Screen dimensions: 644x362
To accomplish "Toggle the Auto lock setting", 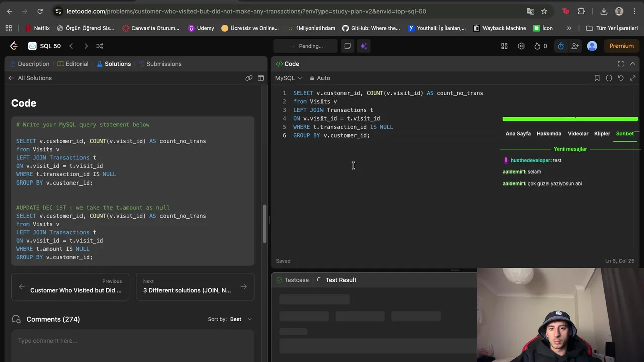I will pyautogui.click(x=320, y=78).
